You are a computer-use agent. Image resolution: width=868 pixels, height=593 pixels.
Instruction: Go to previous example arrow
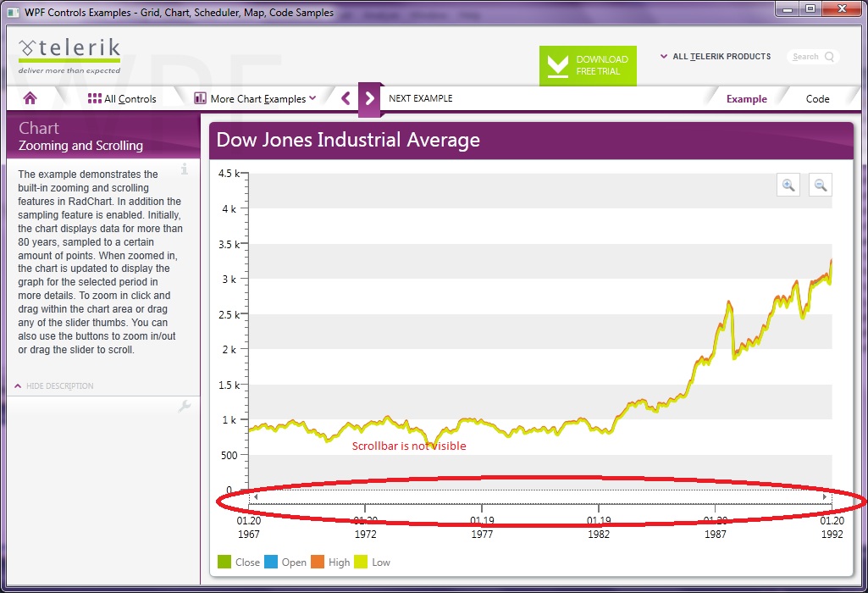[x=346, y=98]
